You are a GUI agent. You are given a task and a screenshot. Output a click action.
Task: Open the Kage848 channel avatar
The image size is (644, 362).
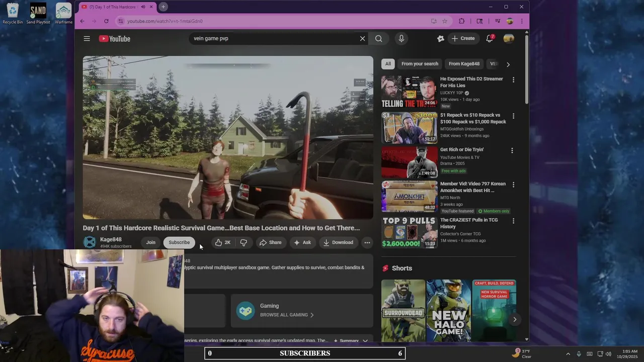click(x=90, y=242)
